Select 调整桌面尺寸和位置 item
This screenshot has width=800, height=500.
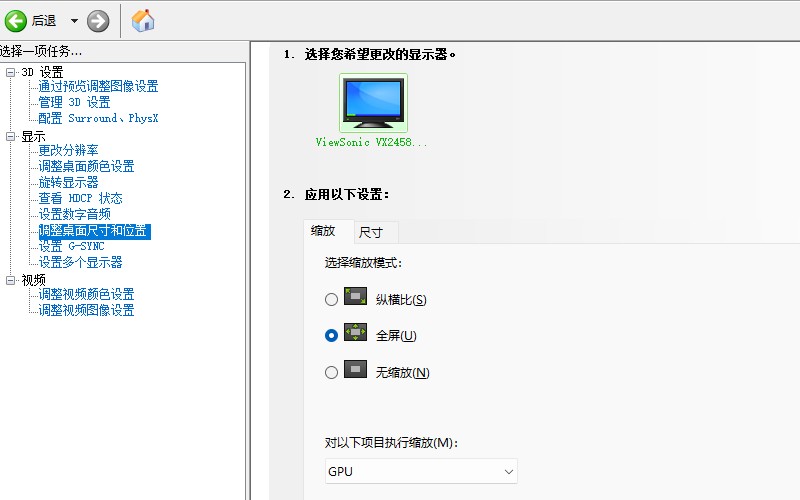pos(94,231)
